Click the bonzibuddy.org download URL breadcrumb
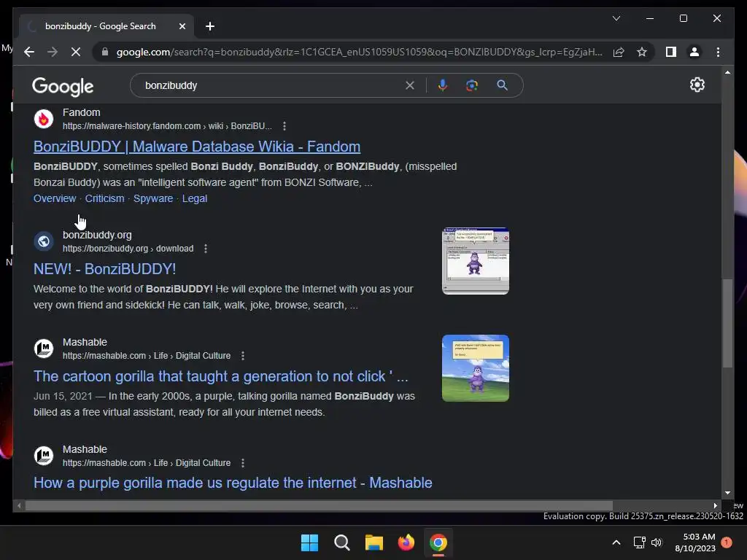Image resolution: width=747 pixels, height=560 pixels. pos(128,249)
